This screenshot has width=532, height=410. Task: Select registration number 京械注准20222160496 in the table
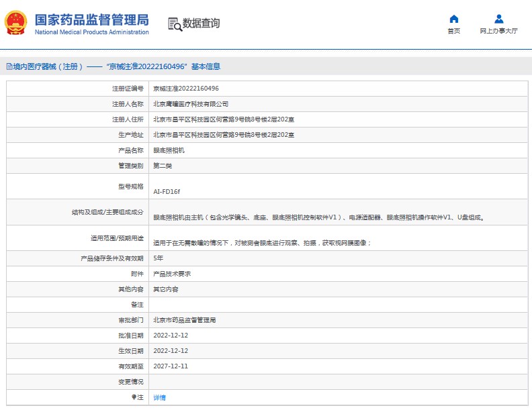click(x=186, y=89)
